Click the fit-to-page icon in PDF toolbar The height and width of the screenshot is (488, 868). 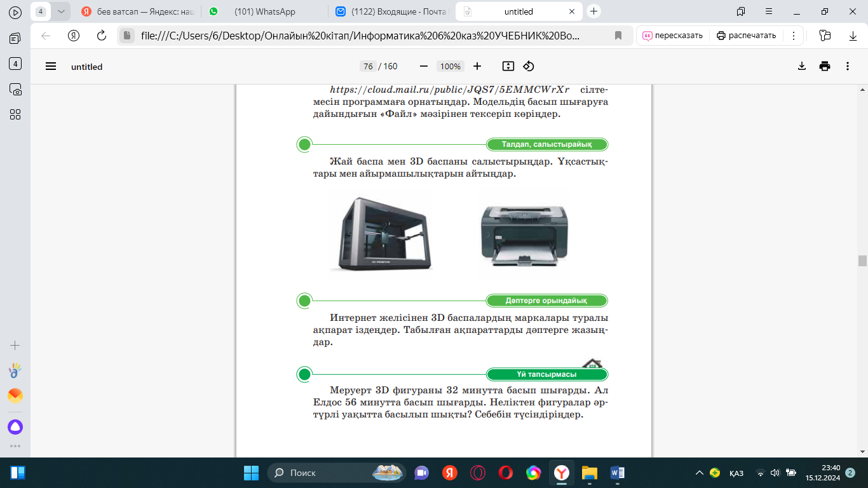click(508, 66)
